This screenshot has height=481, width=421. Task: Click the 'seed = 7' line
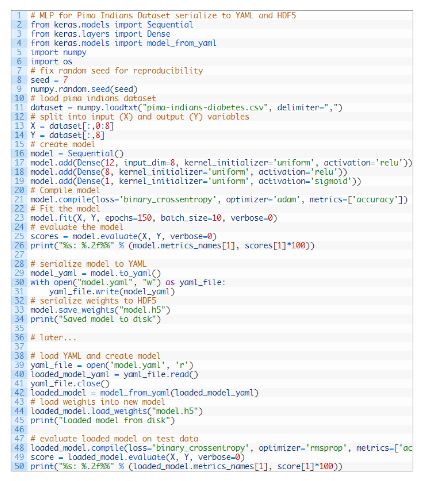[49, 80]
